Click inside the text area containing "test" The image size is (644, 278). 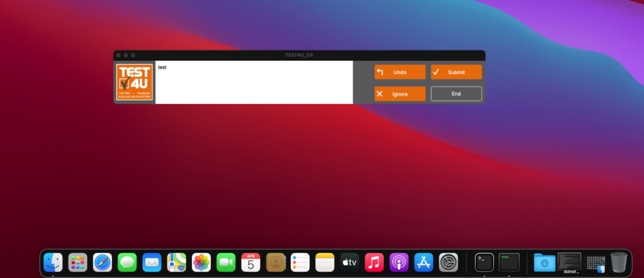[254, 82]
